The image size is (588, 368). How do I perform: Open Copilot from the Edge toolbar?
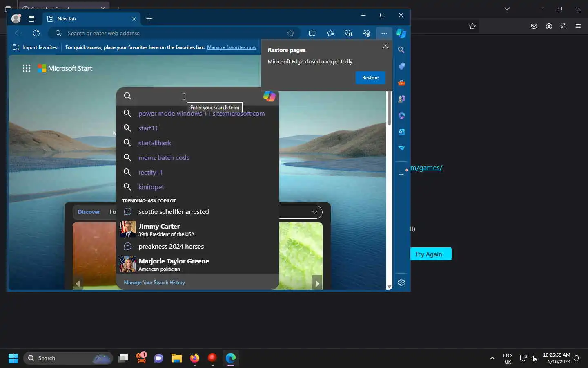401,33
